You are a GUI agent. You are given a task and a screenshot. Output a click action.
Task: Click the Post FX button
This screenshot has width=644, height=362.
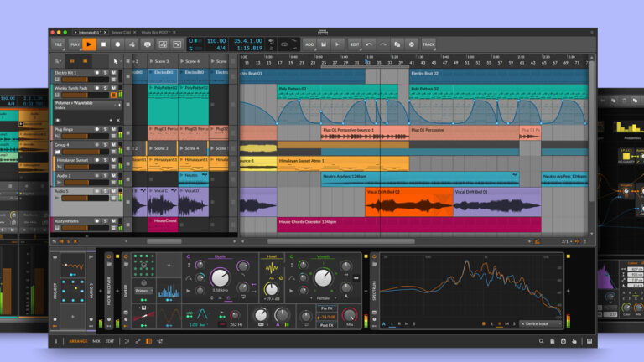[x=327, y=325]
